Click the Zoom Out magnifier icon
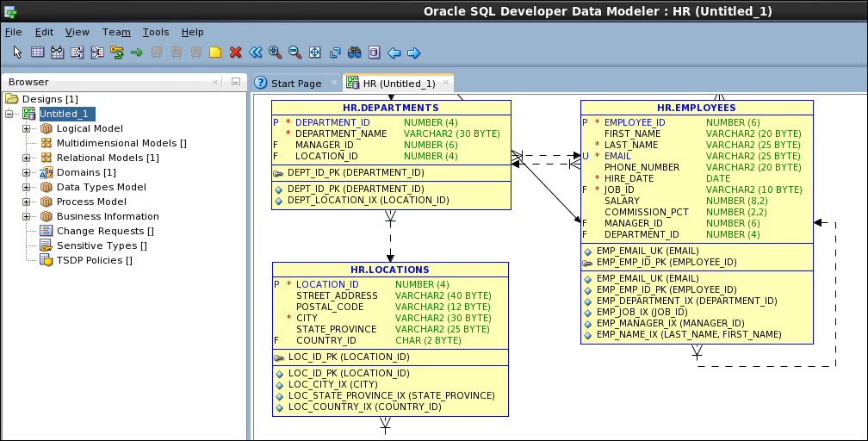Viewport: 868px width, 441px height. click(294, 53)
